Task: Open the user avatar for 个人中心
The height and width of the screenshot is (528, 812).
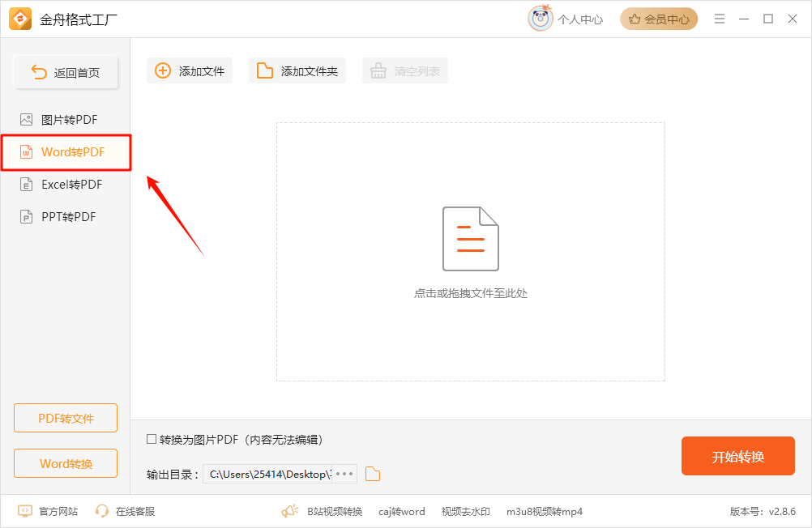Action: pos(541,19)
